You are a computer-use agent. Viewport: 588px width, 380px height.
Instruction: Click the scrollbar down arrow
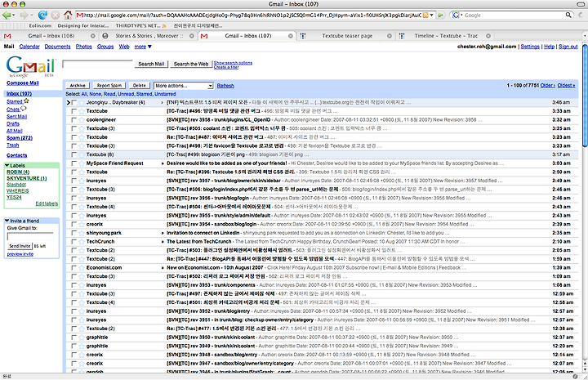(585, 370)
